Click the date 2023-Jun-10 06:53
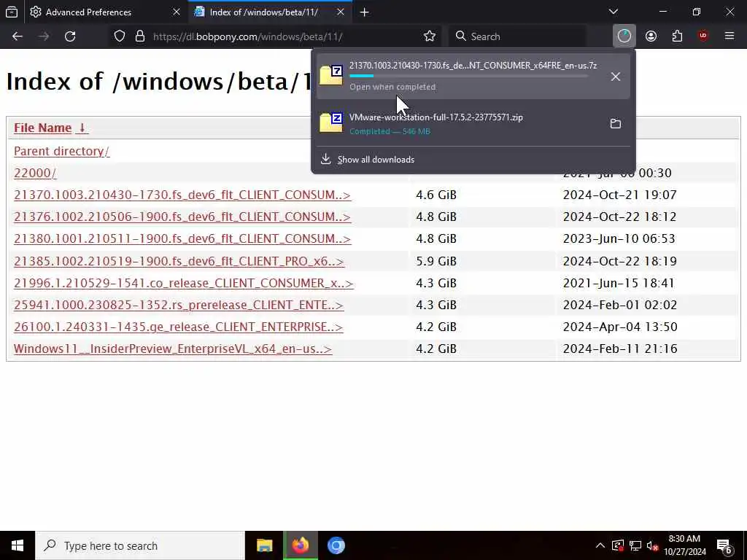This screenshot has height=560, width=747. [619, 238]
